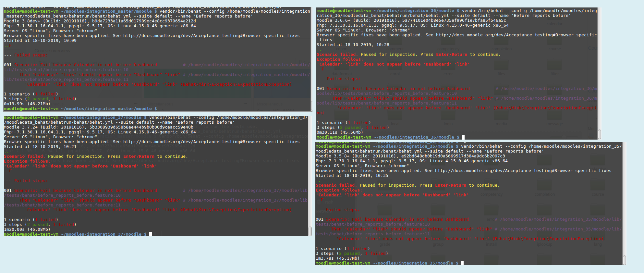Click 'Enter/Return' in integration_37 terminal
This screenshot has width=644, height=273.
tap(139, 156)
